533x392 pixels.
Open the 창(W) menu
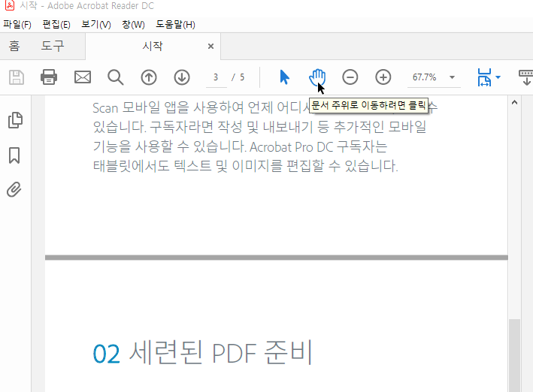click(133, 25)
